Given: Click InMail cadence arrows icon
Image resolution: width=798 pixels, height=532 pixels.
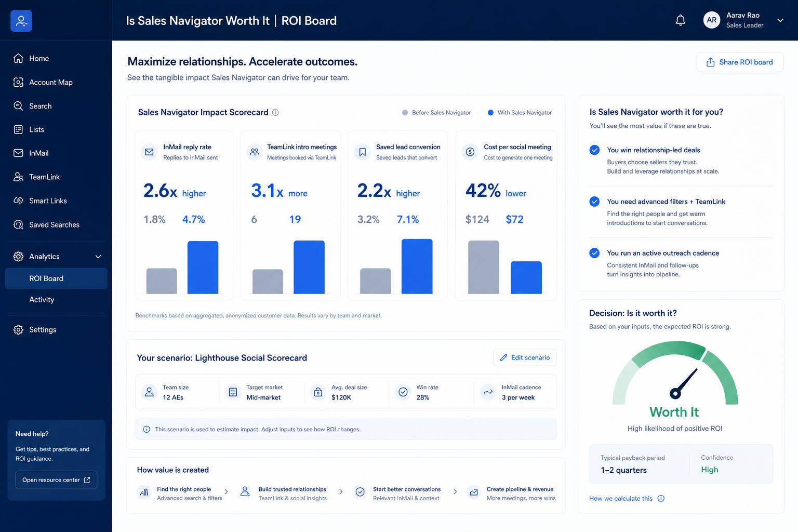Looking at the screenshot, I should click(488, 392).
